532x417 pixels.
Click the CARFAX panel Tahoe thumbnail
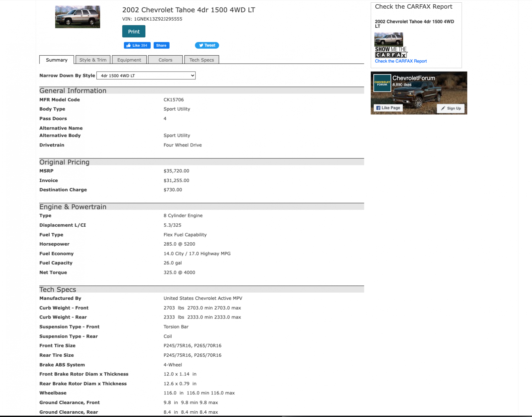tap(389, 39)
